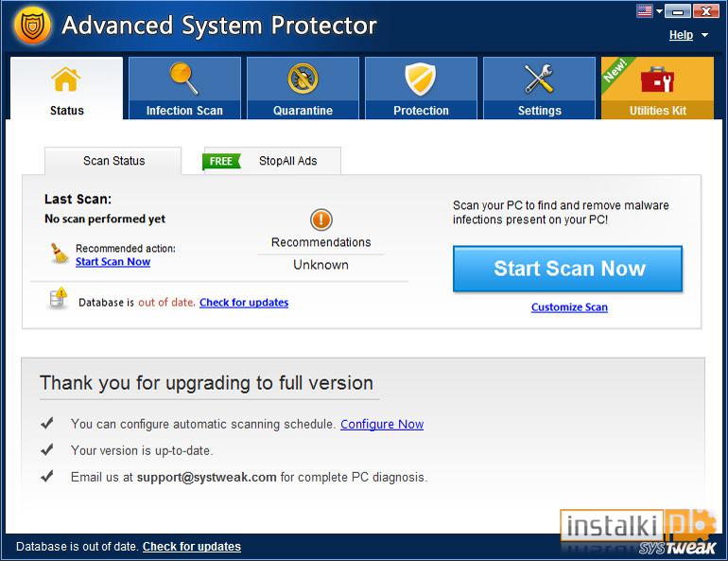Open the Quarantine tab
Viewport: 728px width, 561px height.
303,88
